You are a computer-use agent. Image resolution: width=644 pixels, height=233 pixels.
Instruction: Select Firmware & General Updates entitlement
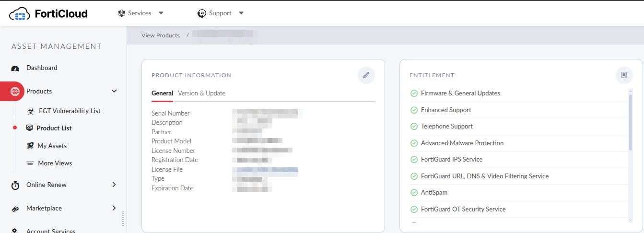(460, 93)
